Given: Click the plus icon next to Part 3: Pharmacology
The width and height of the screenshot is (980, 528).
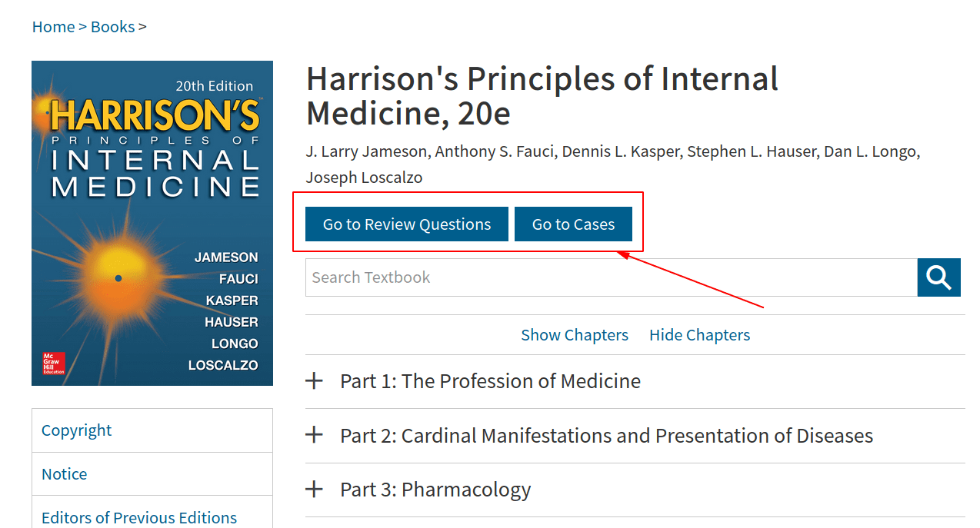Looking at the screenshot, I should pyautogui.click(x=314, y=490).
